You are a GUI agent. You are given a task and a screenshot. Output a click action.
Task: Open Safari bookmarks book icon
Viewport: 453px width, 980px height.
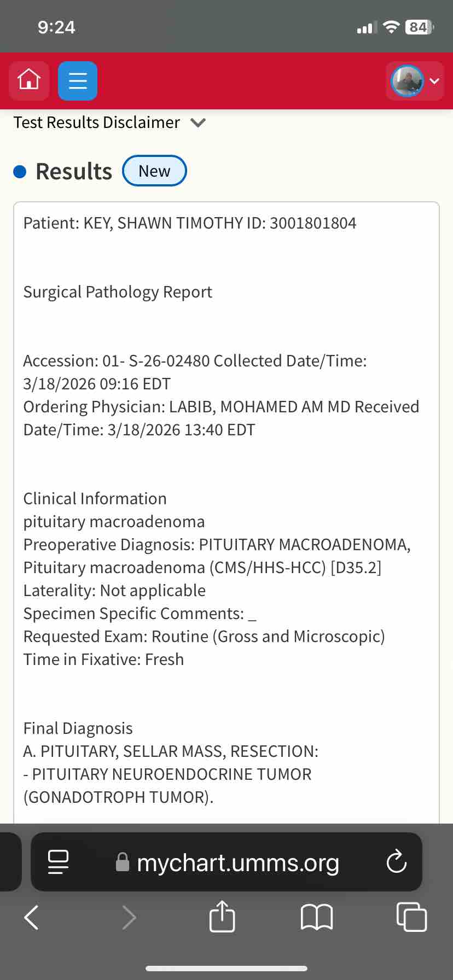(x=317, y=917)
